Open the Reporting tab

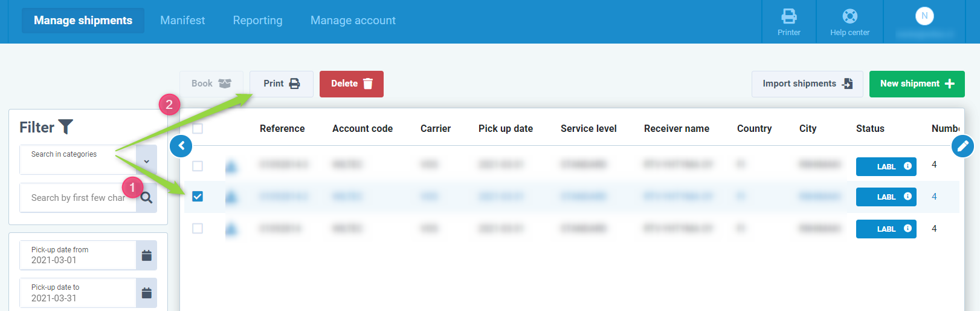click(x=257, y=21)
